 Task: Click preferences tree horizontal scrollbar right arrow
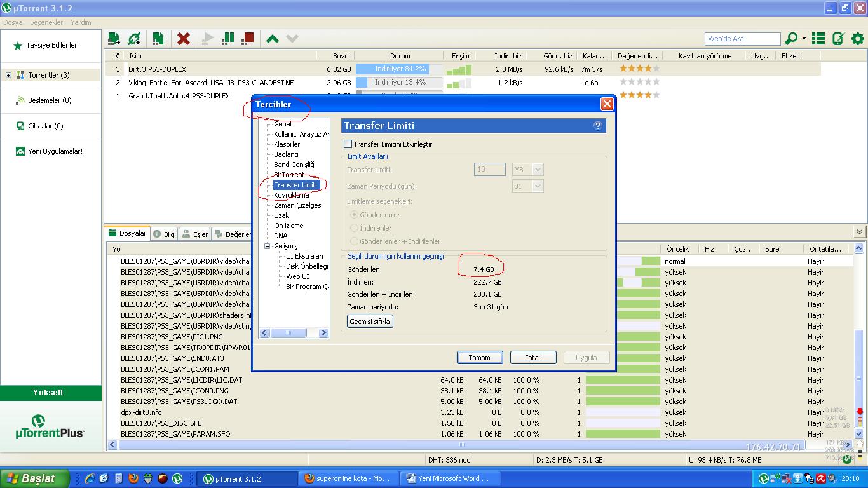click(323, 332)
